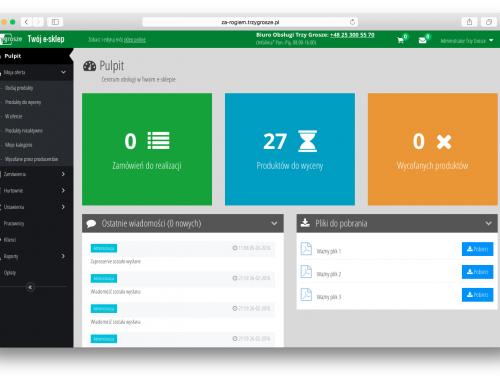Viewport: 500px width, 382px height.
Task: Show all tabs using the tabs icon
Action: 489,22
